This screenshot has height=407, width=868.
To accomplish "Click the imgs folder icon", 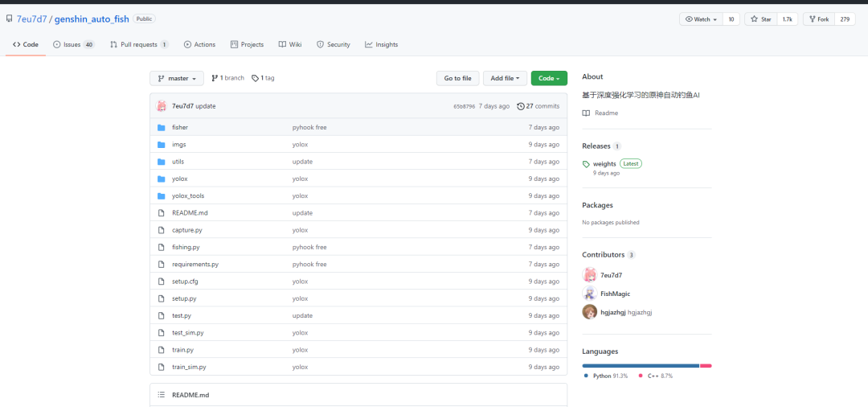I will coord(161,145).
